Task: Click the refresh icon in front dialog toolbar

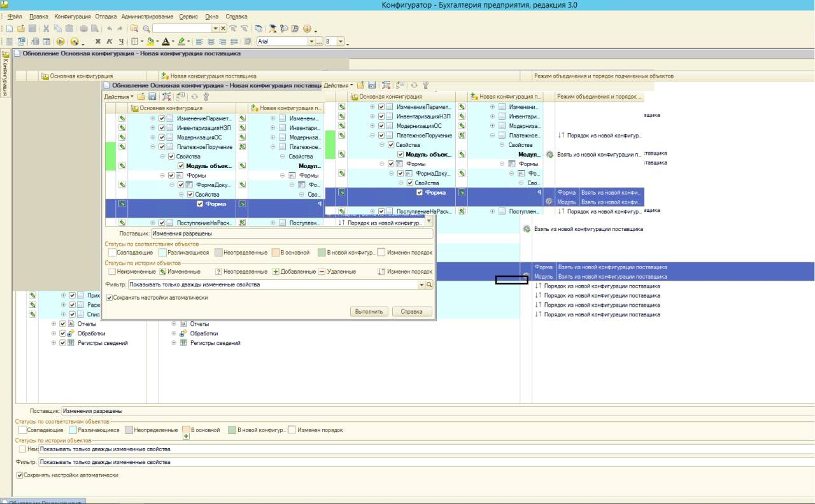Action: (x=194, y=97)
